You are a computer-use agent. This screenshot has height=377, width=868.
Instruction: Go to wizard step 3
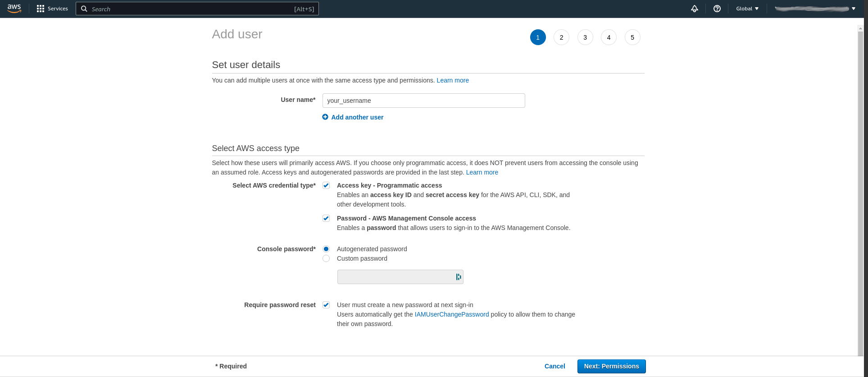(x=585, y=37)
